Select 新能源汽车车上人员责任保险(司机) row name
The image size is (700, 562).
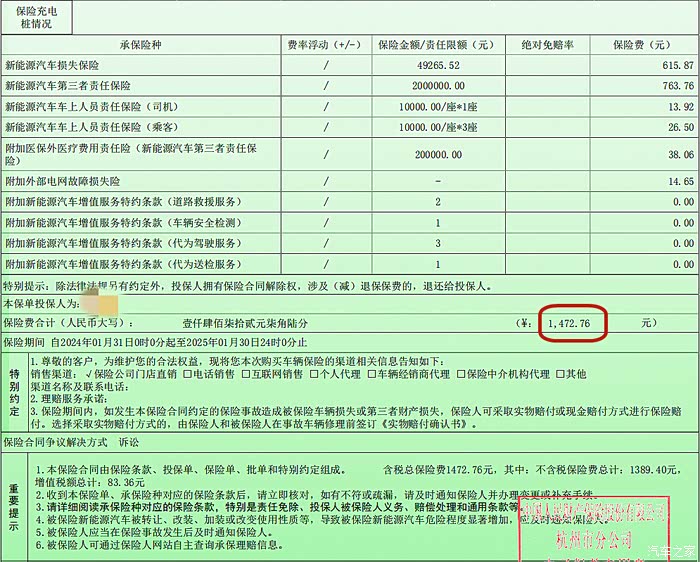coord(92,107)
